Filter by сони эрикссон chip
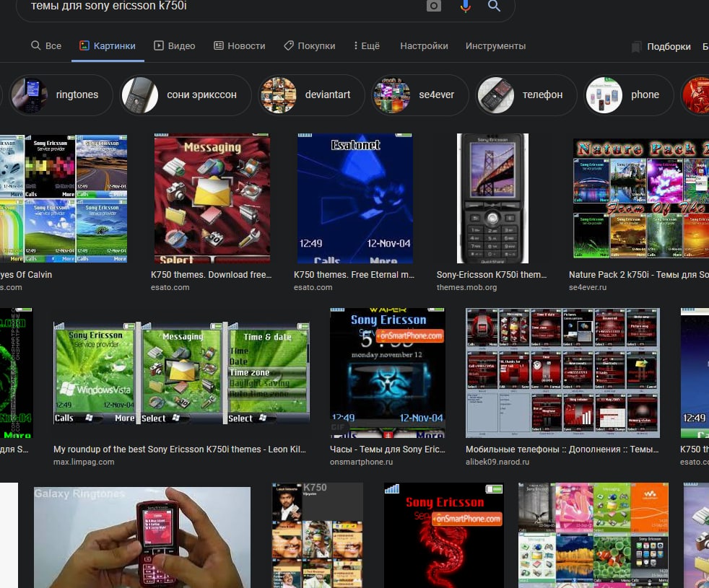Screen dimensions: 709x588 click(x=186, y=95)
